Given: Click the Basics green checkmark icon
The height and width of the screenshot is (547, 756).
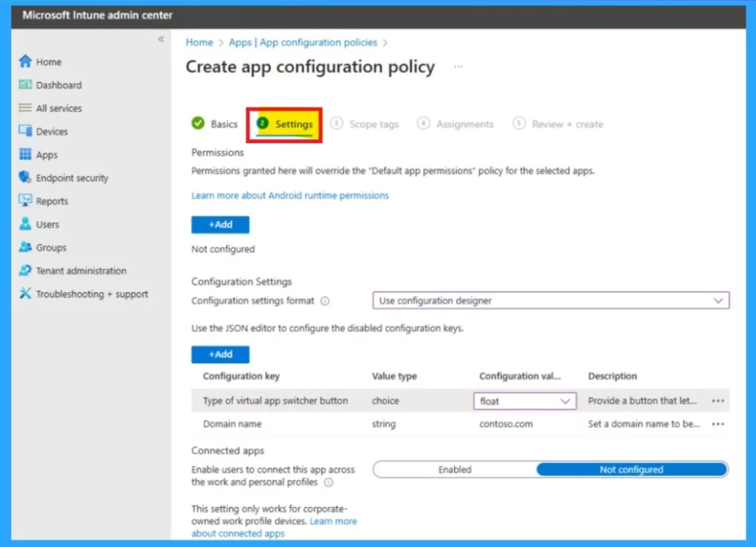Looking at the screenshot, I should (198, 123).
